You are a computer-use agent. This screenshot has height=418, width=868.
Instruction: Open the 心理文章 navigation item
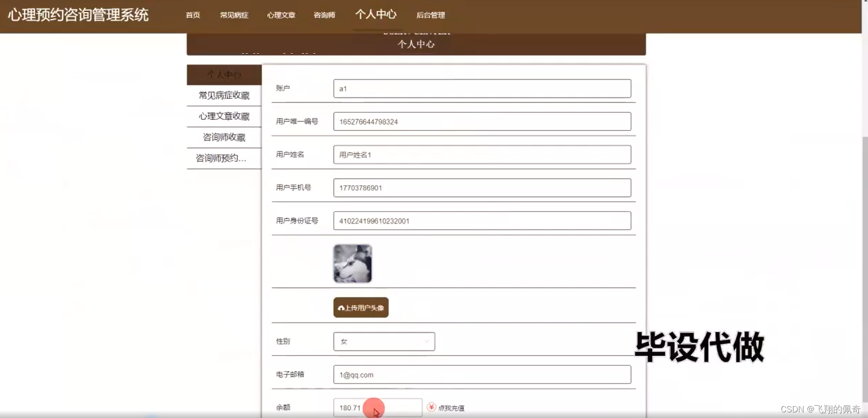pos(281,15)
